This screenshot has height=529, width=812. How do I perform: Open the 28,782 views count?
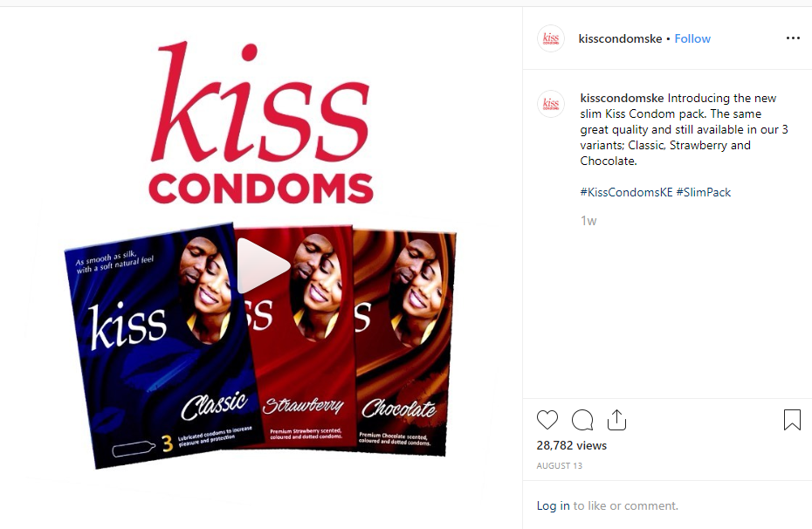(572, 445)
